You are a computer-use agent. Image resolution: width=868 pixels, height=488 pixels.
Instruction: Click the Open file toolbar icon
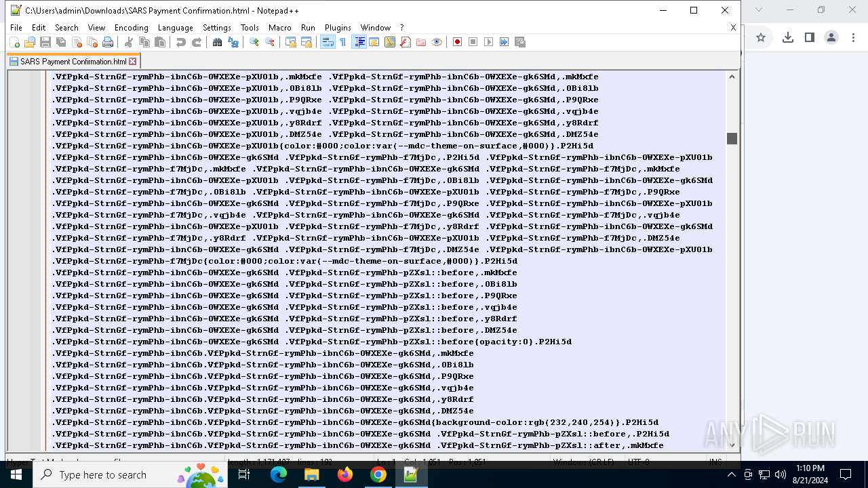pyautogui.click(x=30, y=42)
